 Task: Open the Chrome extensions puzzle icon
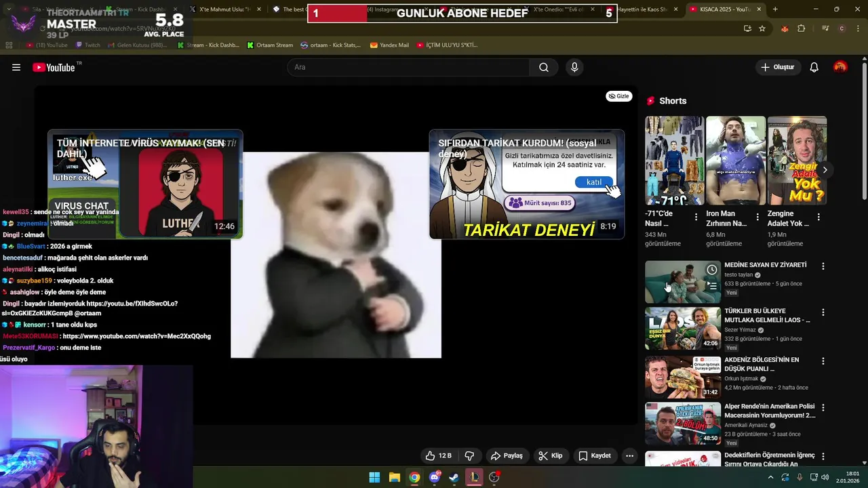pos(801,28)
